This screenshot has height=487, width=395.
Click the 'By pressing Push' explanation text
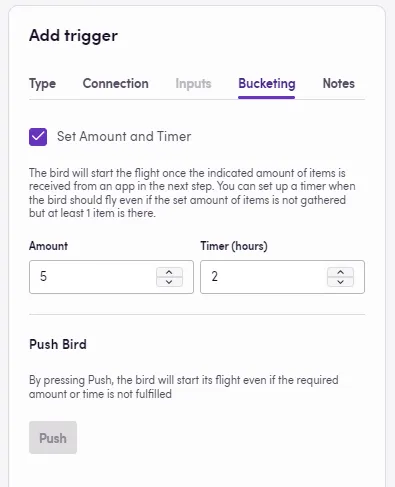click(184, 387)
